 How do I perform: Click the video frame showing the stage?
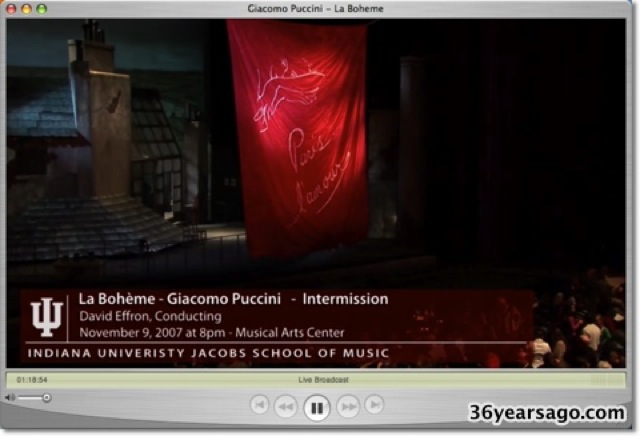316,193
